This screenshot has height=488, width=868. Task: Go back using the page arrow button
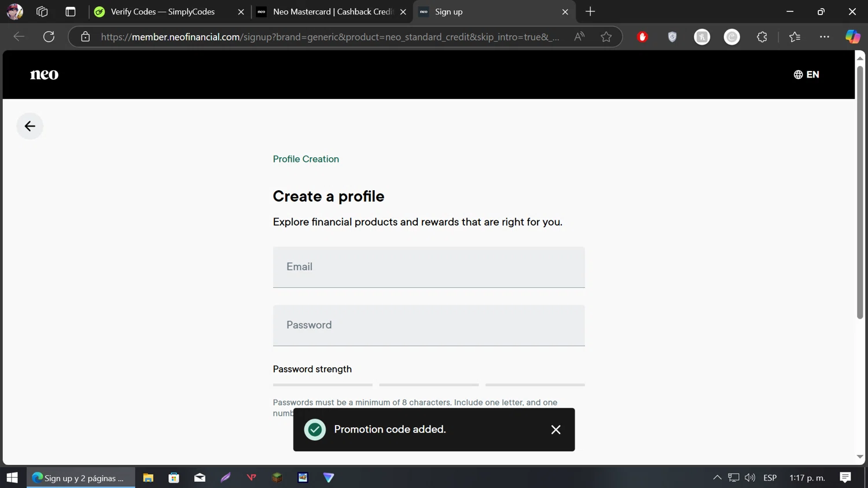click(30, 126)
